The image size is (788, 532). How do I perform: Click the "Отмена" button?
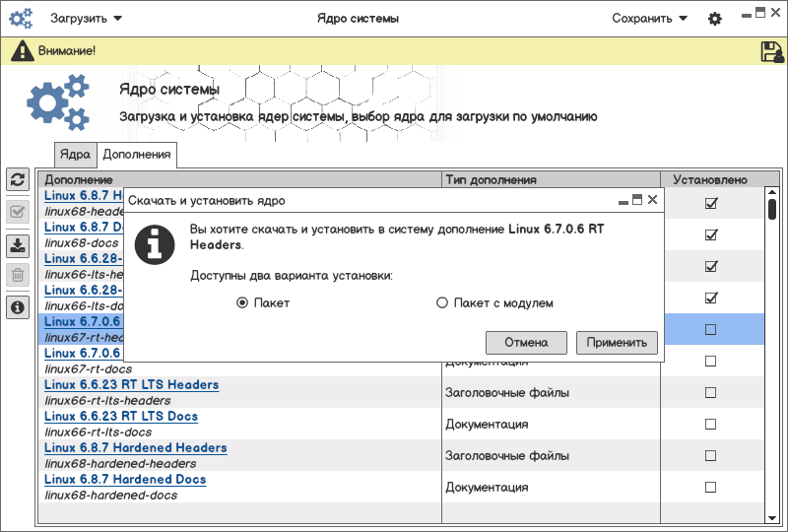point(526,343)
